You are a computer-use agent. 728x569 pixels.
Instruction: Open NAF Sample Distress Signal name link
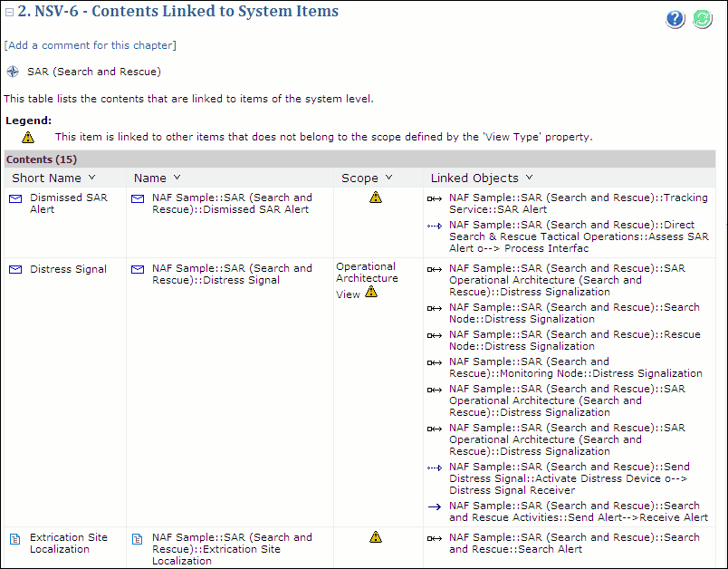coord(232,275)
